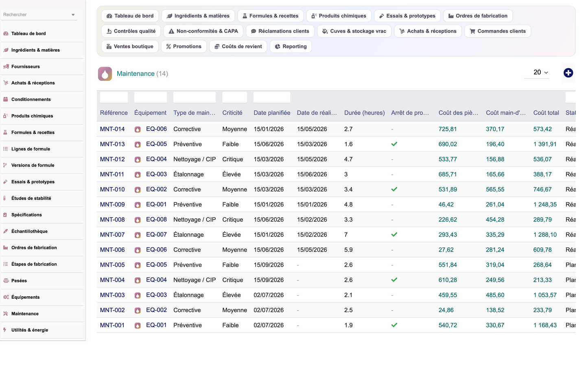Click the Lignes de formule list icon
This screenshot has height=367, width=588.
[x=6, y=149]
